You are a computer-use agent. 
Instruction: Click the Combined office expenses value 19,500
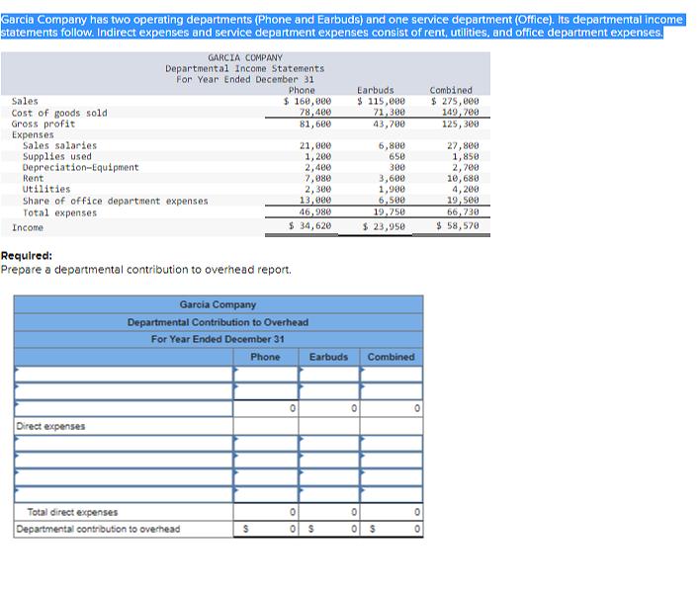pos(463,201)
